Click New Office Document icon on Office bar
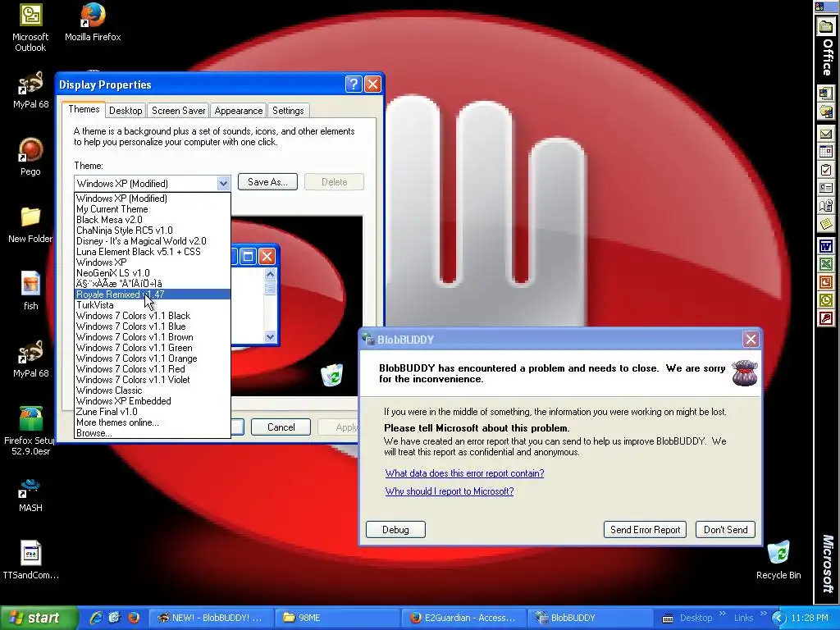This screenshot has width=840, height=630. click(826, 94)
